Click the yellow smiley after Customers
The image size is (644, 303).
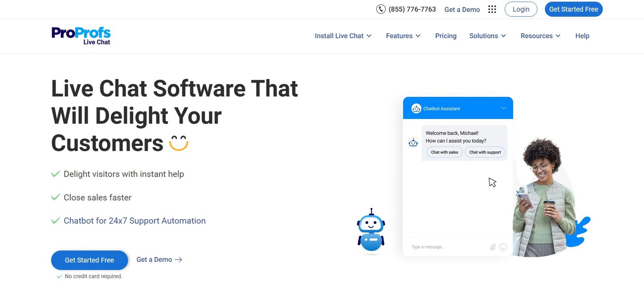pos(179,143)
